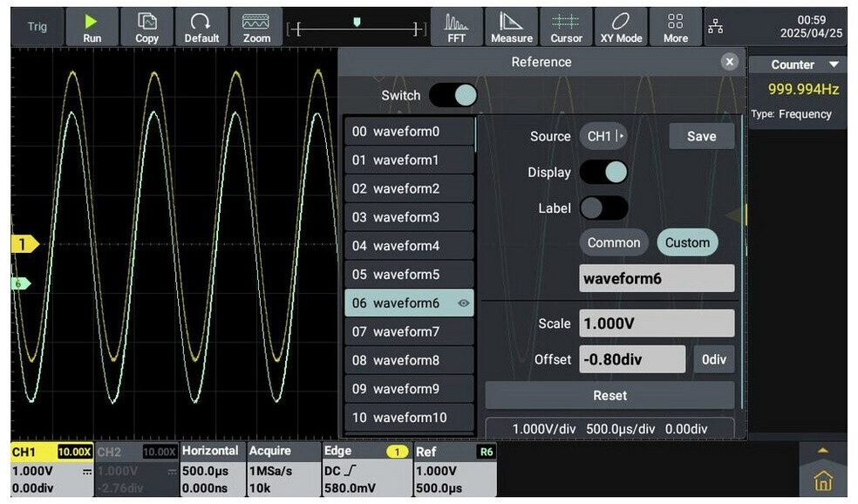Click the Offset -0.80div input field
Viewport: 858px width, 504px height.
(x=632, y=359)
